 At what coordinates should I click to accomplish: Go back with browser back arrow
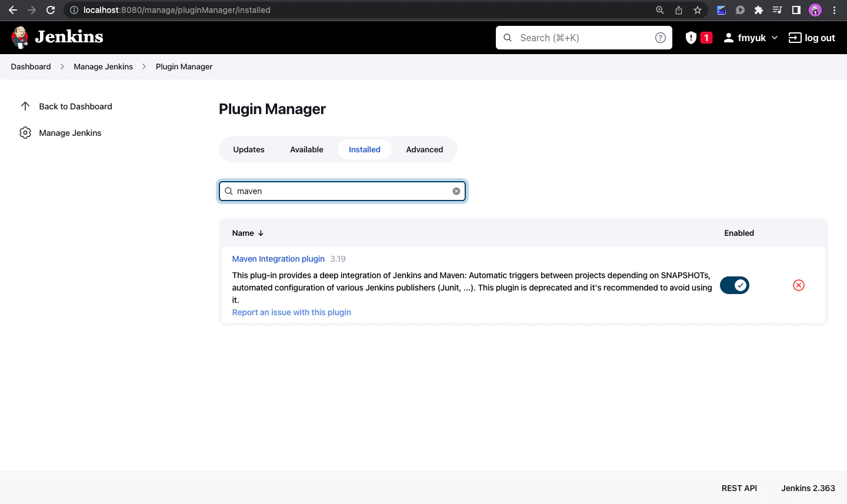[x=13, y=10]
